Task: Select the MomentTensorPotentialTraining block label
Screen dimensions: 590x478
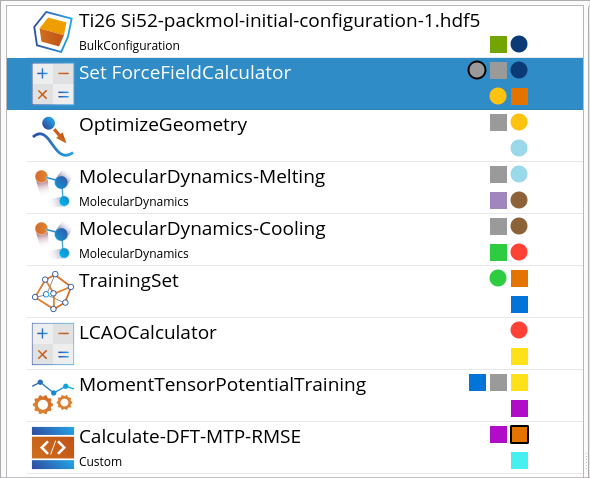Action: pyautogui.click(x=222, y=385)
